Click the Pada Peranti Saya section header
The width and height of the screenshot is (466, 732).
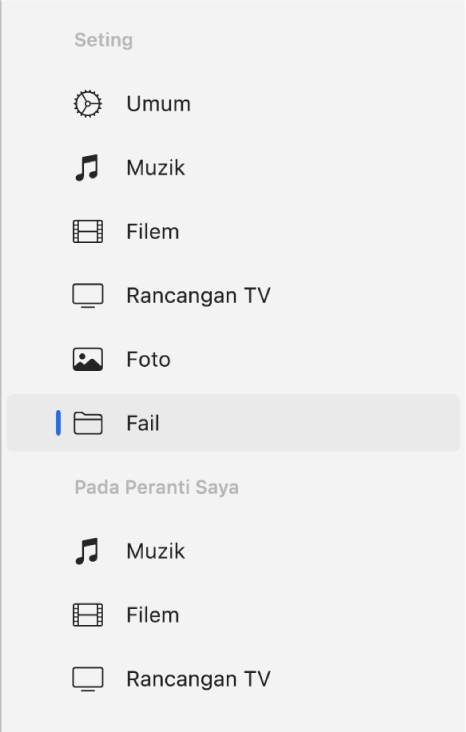157,487
